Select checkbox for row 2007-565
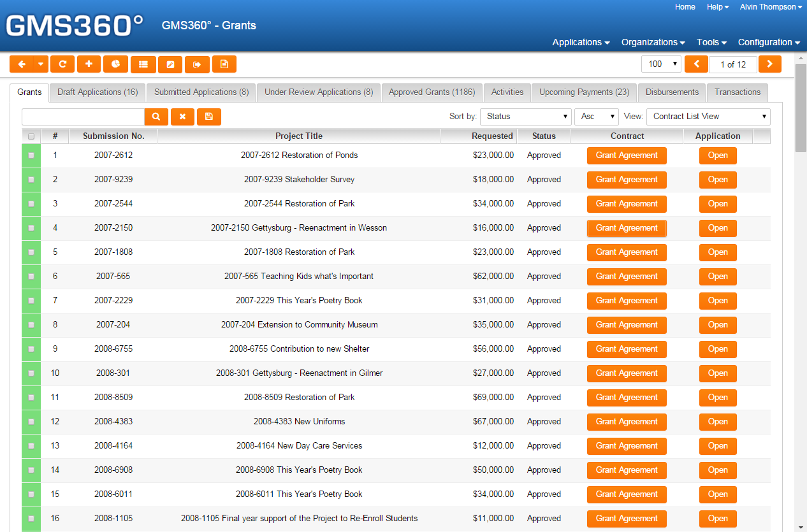This screenshot has height=532, width=807. click(31, 277)
